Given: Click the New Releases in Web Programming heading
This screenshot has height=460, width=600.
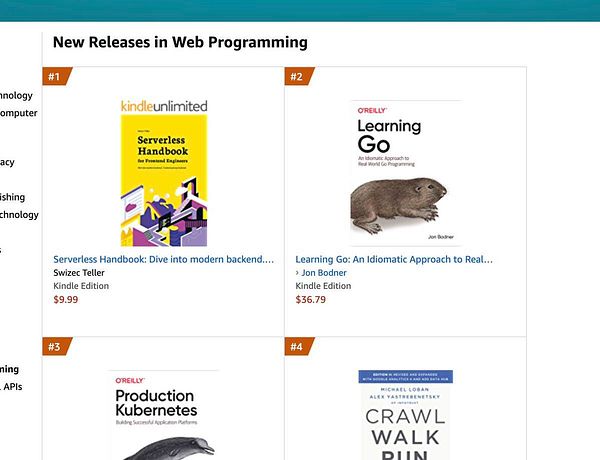Looking at the screenshot, I should coord(180,43).
